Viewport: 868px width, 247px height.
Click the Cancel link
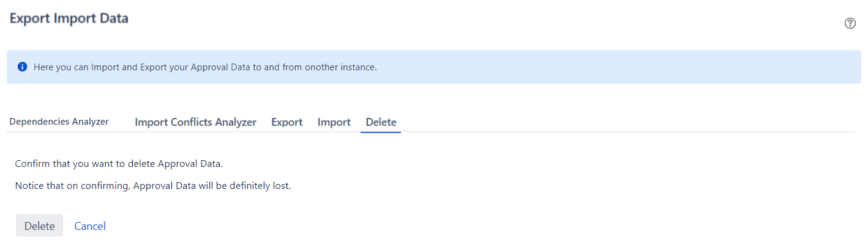(x=90, y=226)
